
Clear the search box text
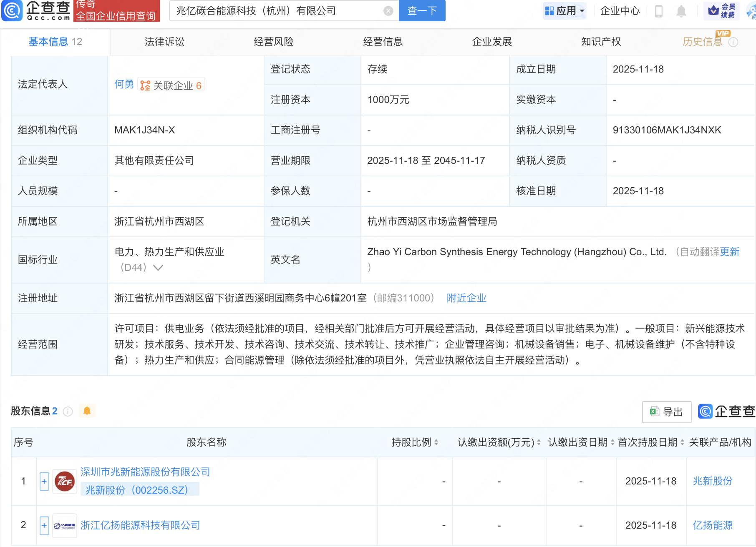coord(388,11)
